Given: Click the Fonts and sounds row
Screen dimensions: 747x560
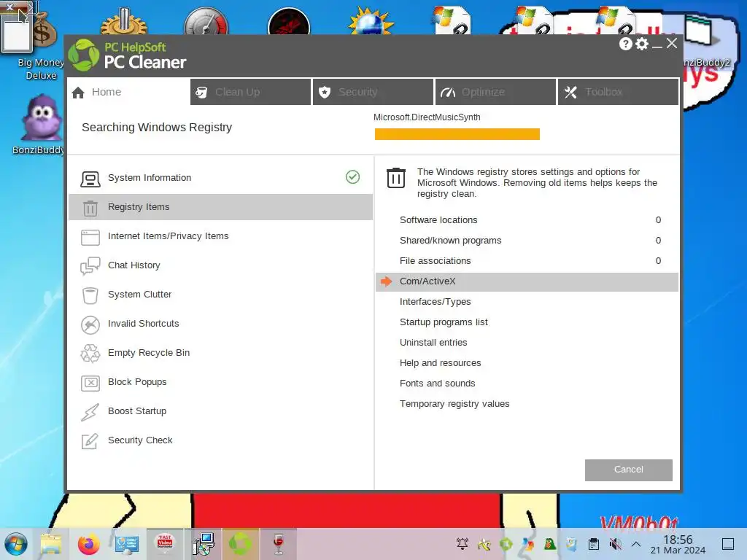Looking at the screenshot, I should click(x=527, y=384).
